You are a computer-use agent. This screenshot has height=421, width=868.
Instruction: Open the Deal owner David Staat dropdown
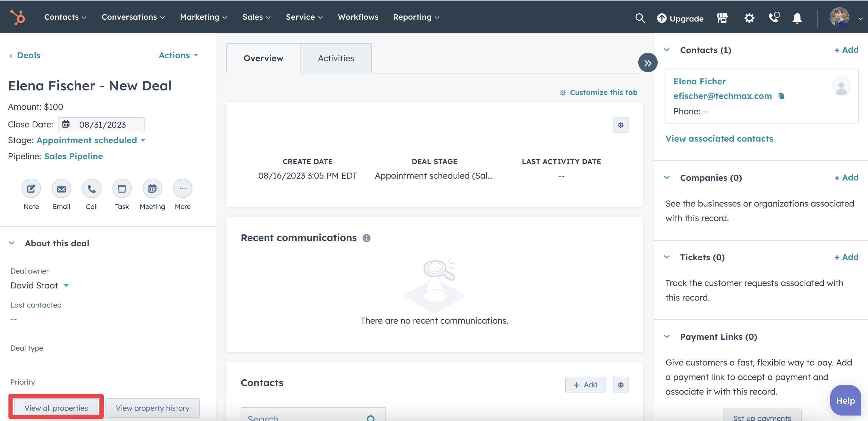click(x=40, y=286)
